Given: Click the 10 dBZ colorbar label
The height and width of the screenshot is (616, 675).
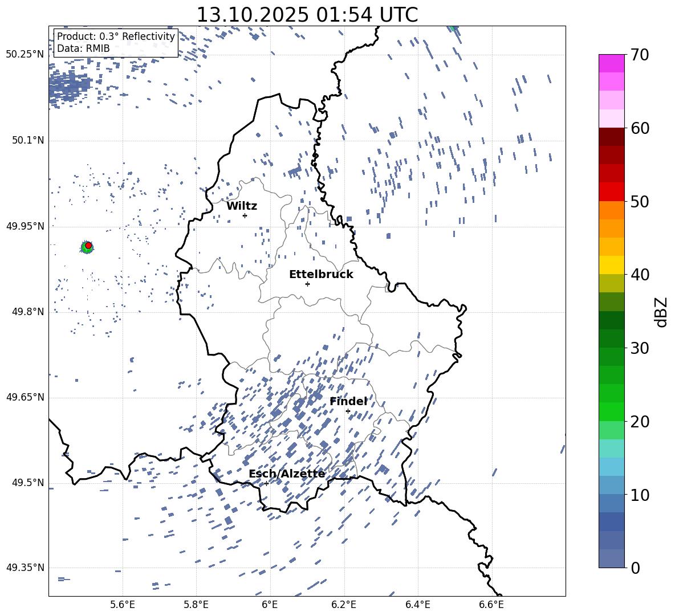Looking at the screenshot, I should (x=640, y=495).
